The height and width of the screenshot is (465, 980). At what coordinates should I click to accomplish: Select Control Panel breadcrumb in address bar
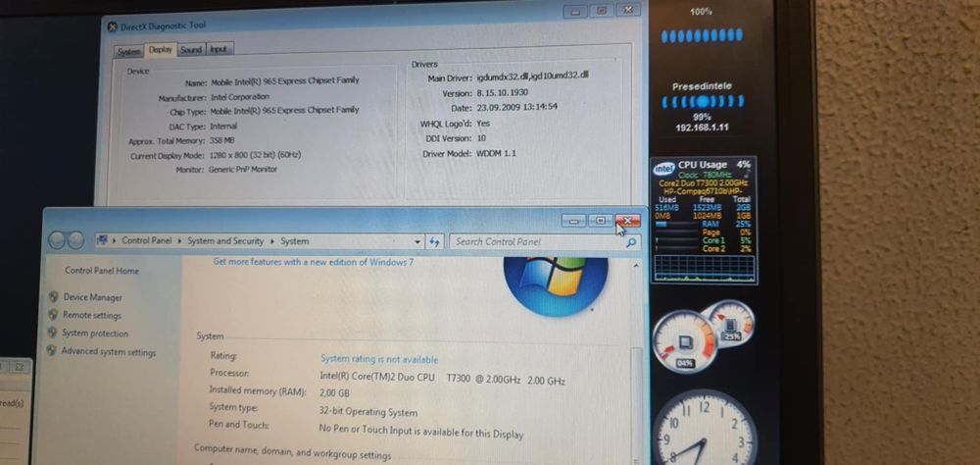(146, 240)
